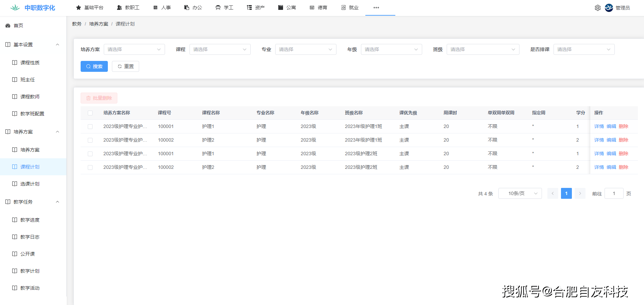Screen dimensions: 644x305
Task: Select the 课程计划 sidebar item
Action: tap(33, 167)
